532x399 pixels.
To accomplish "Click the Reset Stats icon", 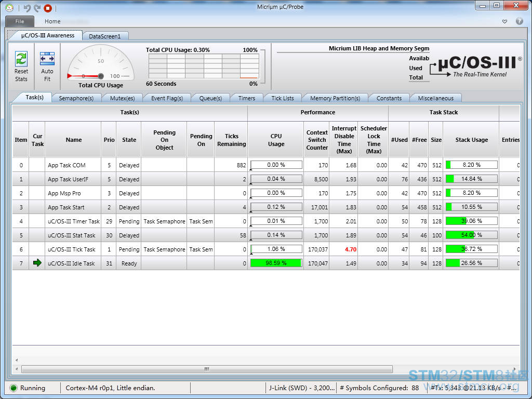I will point(21,59).
